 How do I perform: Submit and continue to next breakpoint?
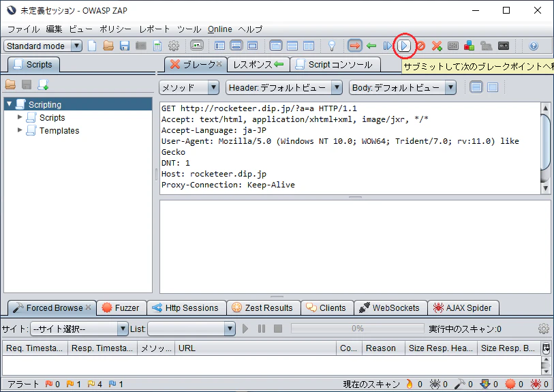[404, 46]
